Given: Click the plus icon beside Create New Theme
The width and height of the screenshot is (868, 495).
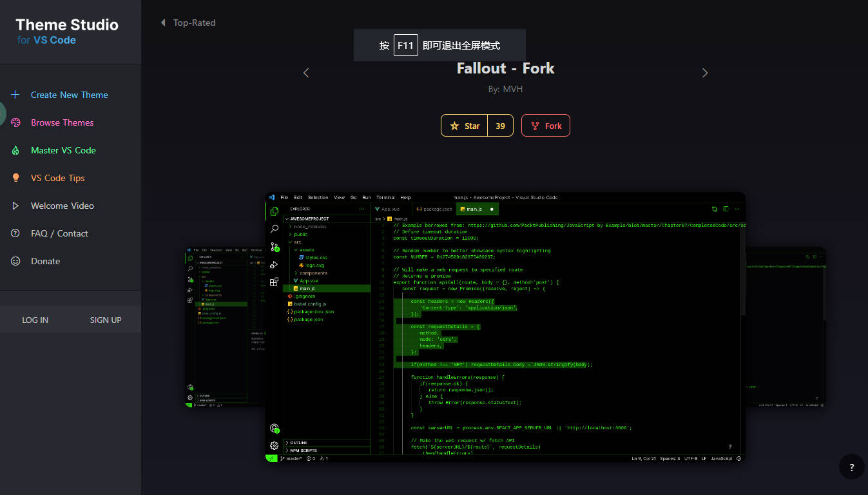Looking at the screenshot, I should (15, 95).
